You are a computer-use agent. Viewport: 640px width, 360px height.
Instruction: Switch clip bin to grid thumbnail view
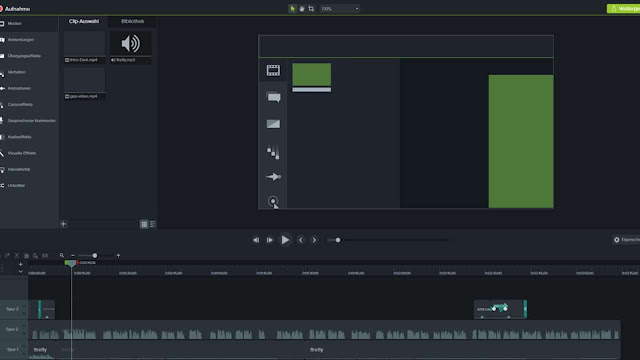[x=144, y=224]
